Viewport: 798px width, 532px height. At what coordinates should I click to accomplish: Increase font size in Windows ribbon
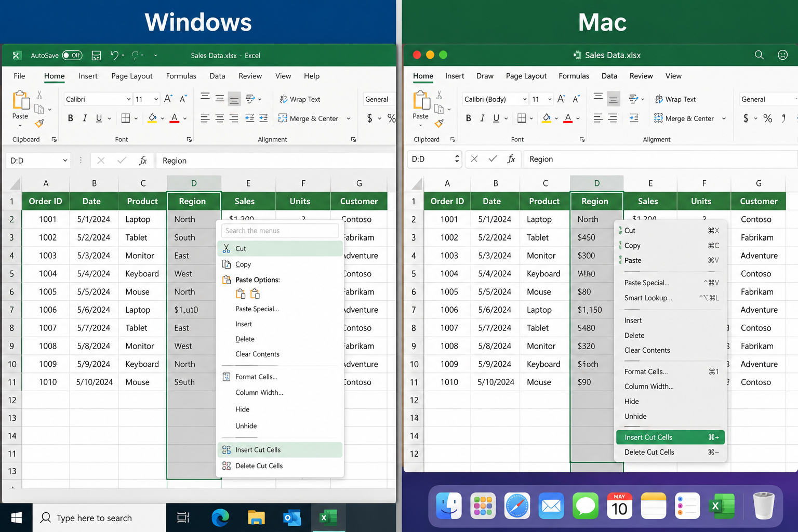click(168, 99)
